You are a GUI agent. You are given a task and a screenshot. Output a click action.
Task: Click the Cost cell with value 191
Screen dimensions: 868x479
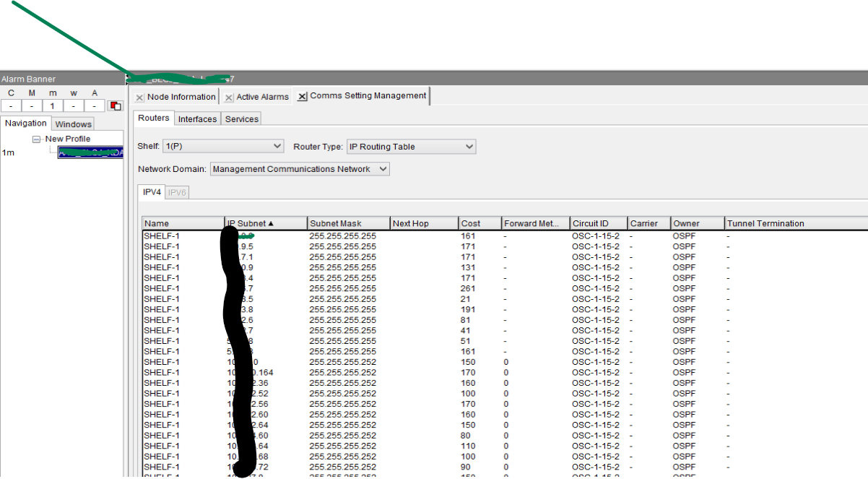point(468,309)
